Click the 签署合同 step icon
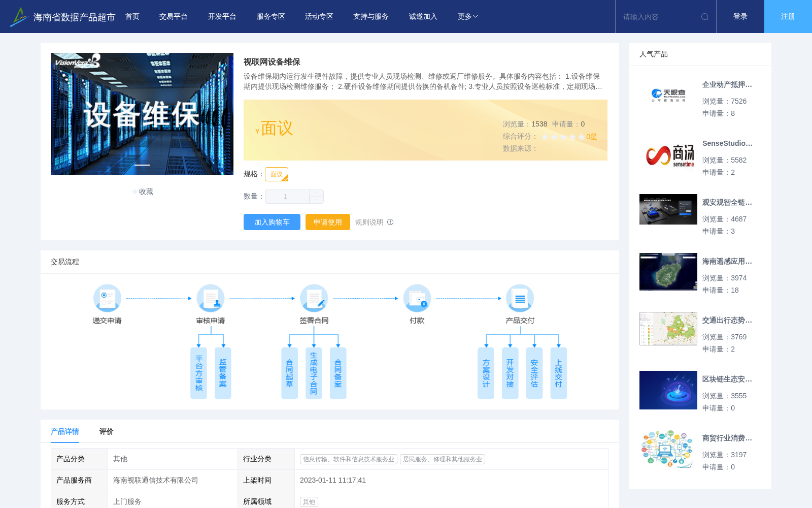 314,298
